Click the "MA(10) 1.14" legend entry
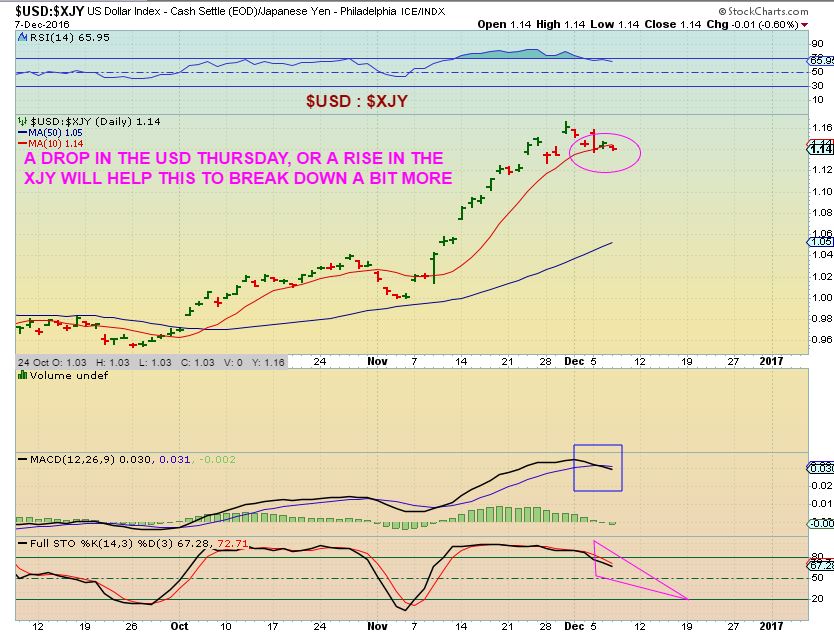 point(56,144)
